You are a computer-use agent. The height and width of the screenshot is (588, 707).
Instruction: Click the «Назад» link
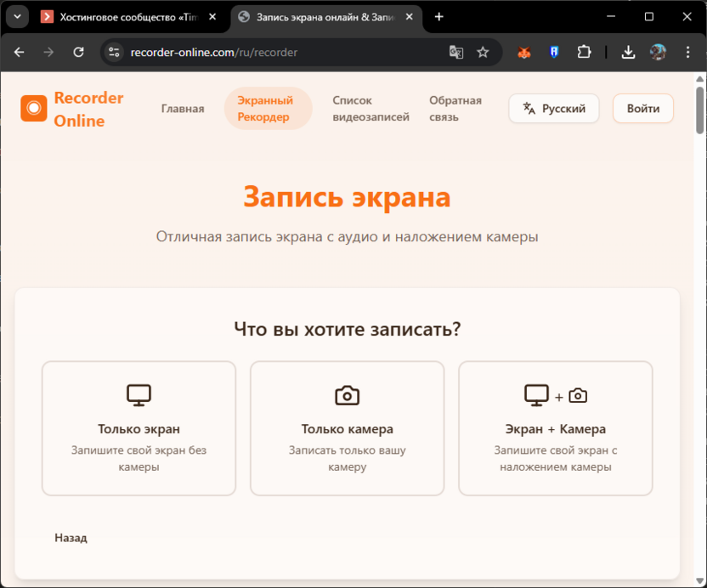[70, 537]
